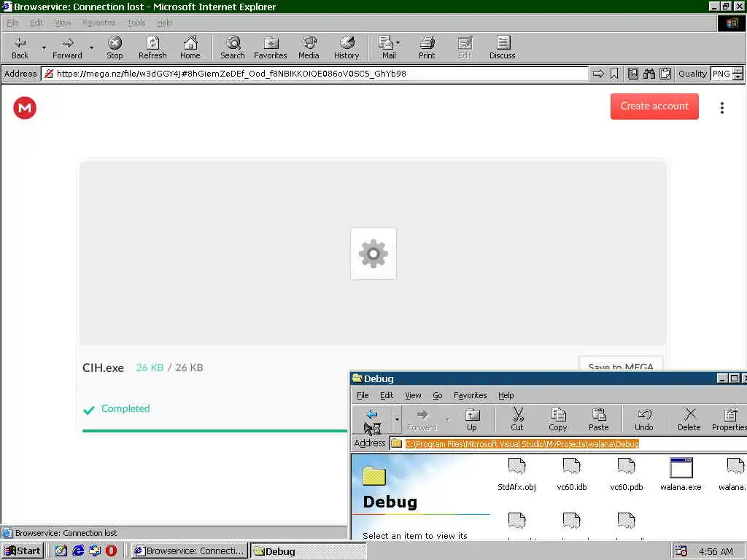Click the system tray scheduler icon
Viewport: 747px width, 560px height.
click(681, 551)
